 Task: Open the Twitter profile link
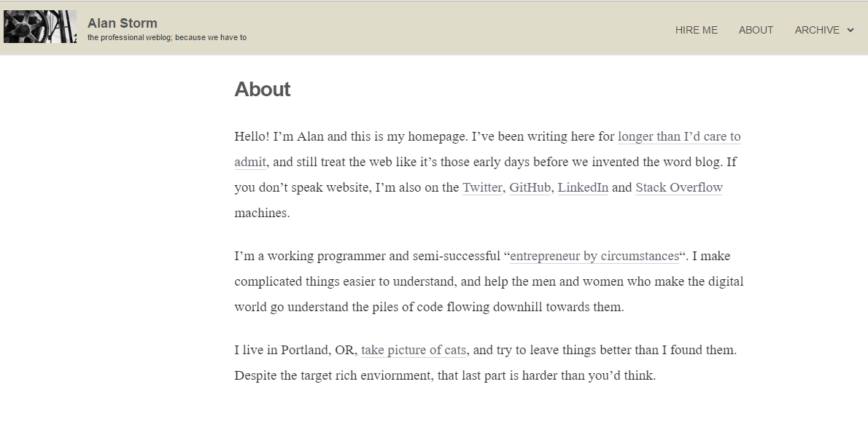pyautogui.click(x=482, y=187)
